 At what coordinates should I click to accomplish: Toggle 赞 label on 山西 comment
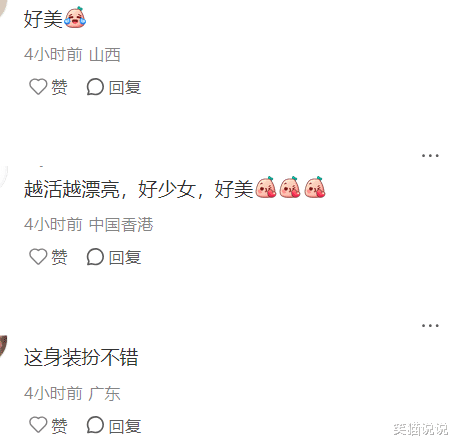pos(59,87)
